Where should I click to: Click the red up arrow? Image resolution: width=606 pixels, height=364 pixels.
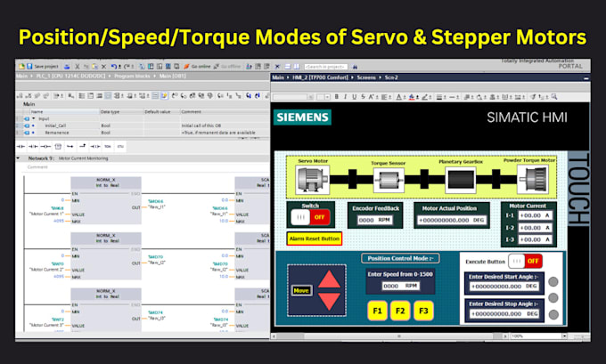tap(329, 279)
